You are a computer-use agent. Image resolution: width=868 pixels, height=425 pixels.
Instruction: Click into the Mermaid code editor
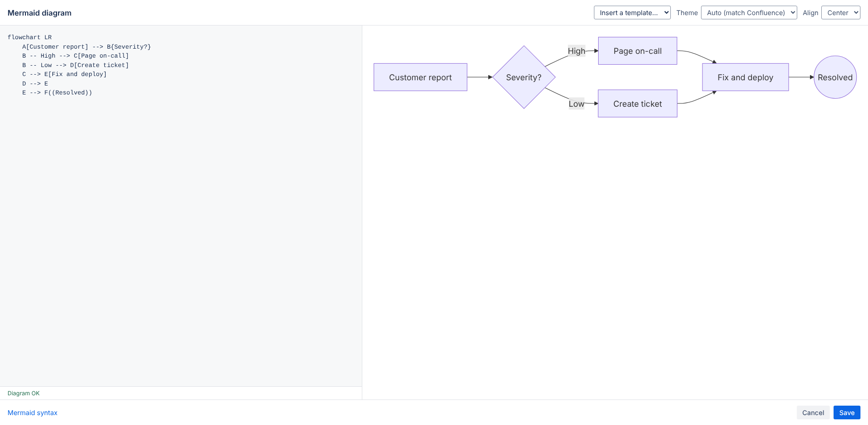click(x=181, y=206)
